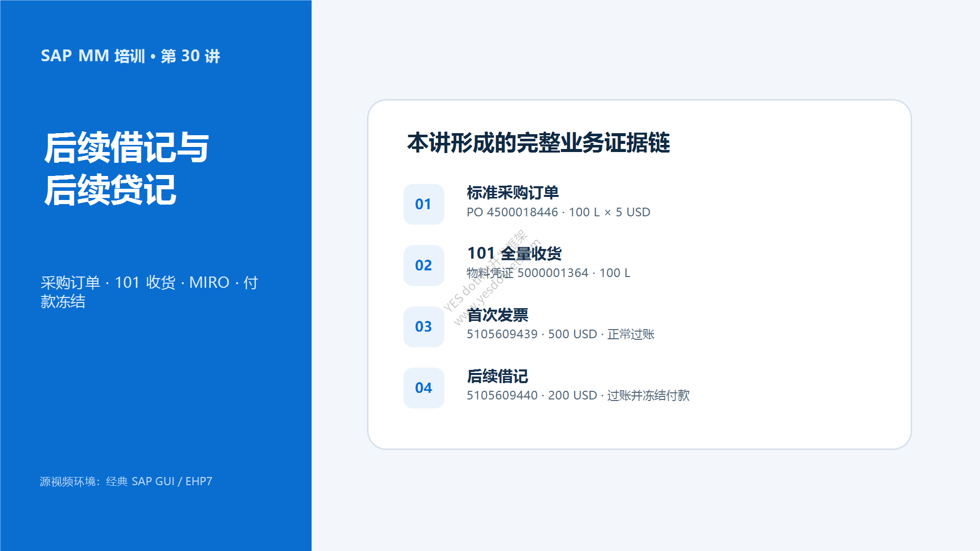Select the text 'PO 4500018446 · 100 L × 5 USD'

pos(558,212)
